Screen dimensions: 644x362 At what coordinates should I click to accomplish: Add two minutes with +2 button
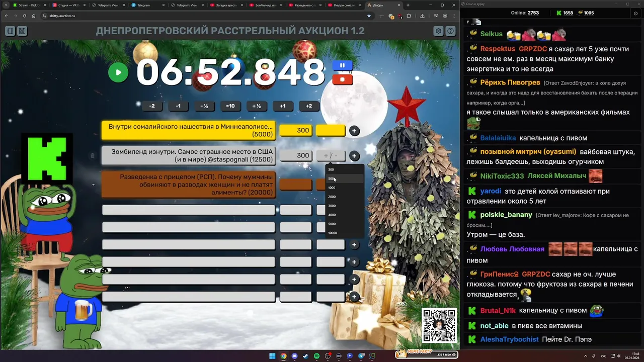coord(309,106)
